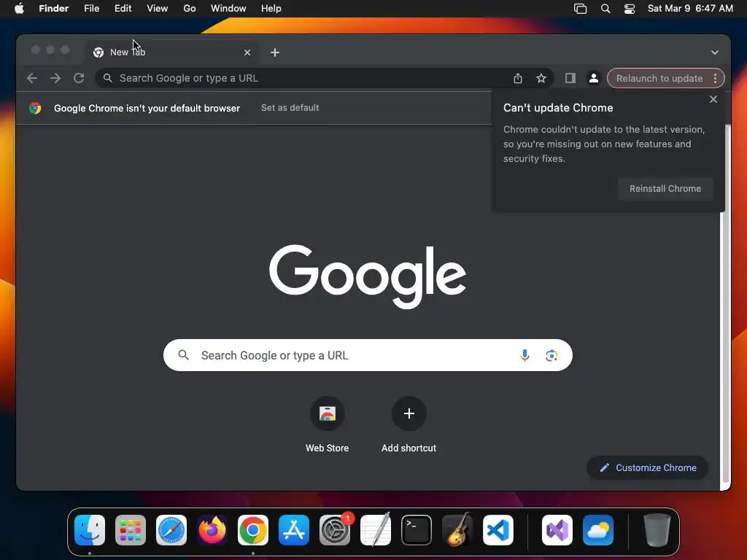Image resolution: width=747 pixels, height=560 pixels.
Task: Open the File menu
Action: 91,9
